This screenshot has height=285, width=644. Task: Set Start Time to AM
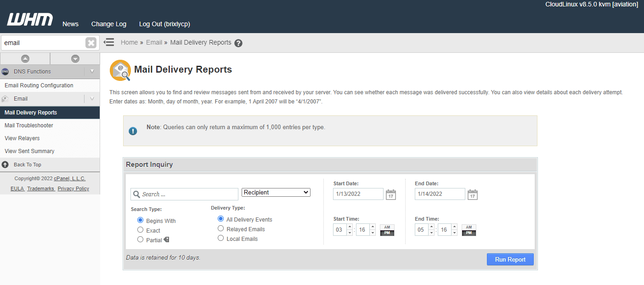[x=387, y=227]
